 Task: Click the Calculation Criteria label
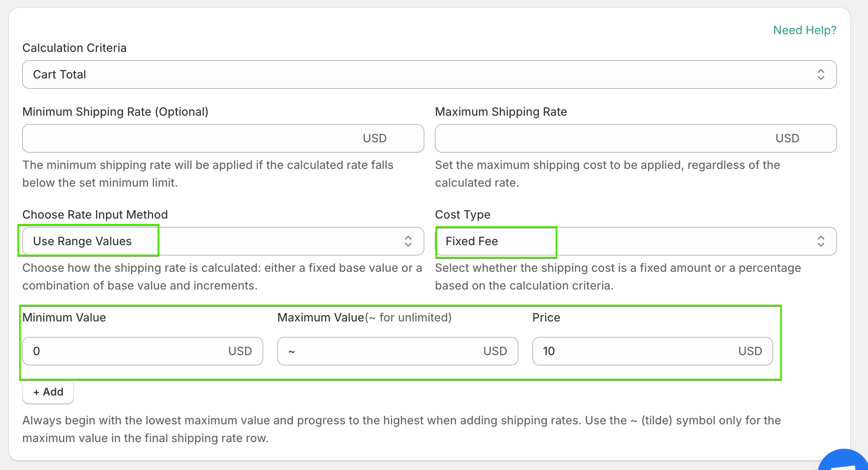(x=75, y=48)
